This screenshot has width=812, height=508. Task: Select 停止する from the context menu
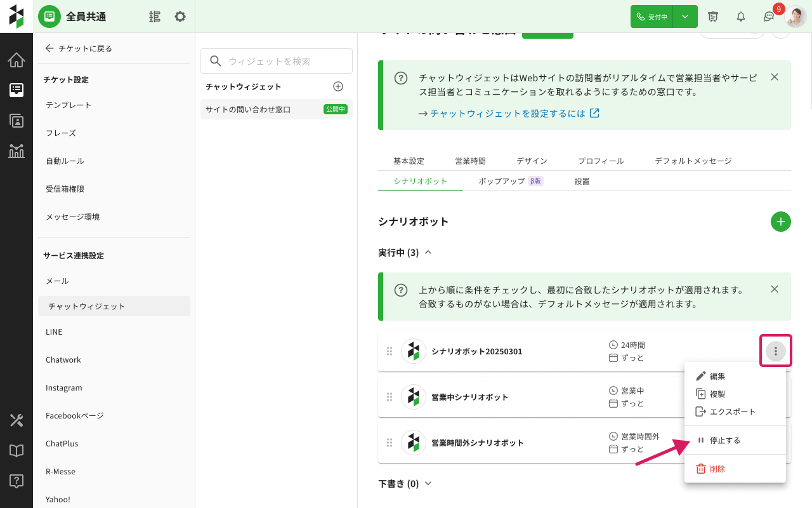point(724,440)
